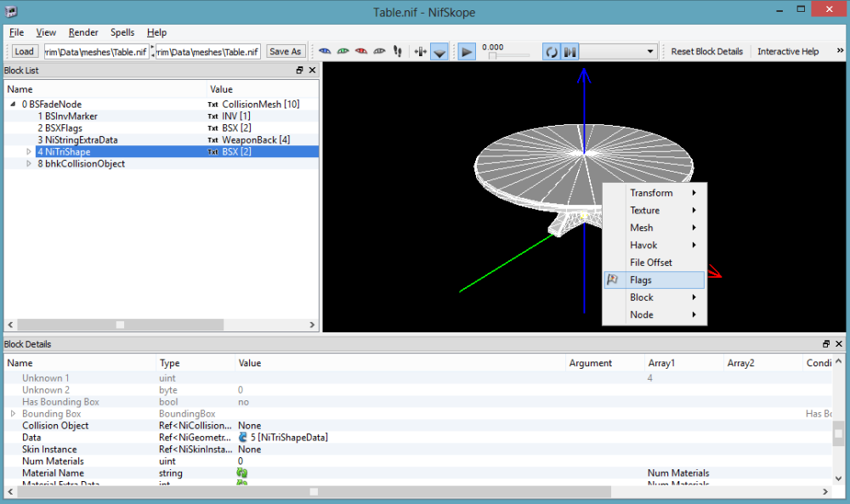The width and height of the screenshot is (850, 504).
Task: Open the Texture submenu
Action: tap(654, 210)
